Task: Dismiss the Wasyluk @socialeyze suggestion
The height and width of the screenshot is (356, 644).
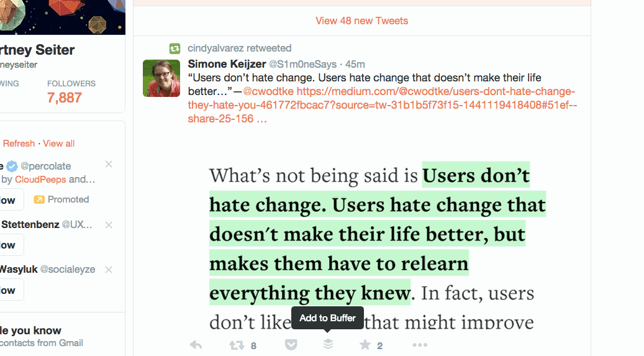Action: tap(109, 270)
